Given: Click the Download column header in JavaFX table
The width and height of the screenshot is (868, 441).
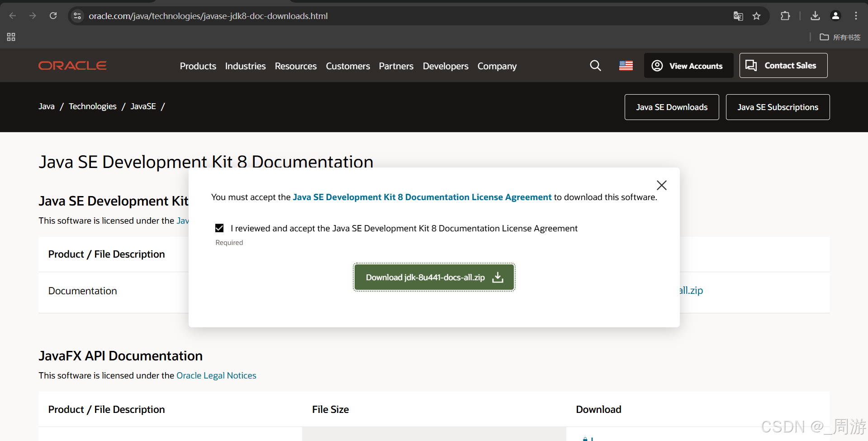Looking at the screenshot, I should coord(598,409).
